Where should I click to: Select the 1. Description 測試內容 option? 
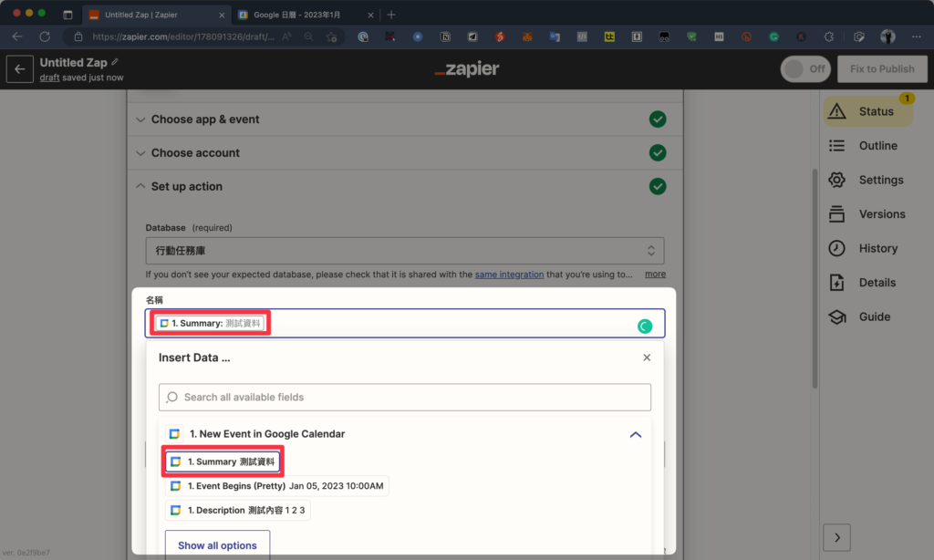coord(238,511)
